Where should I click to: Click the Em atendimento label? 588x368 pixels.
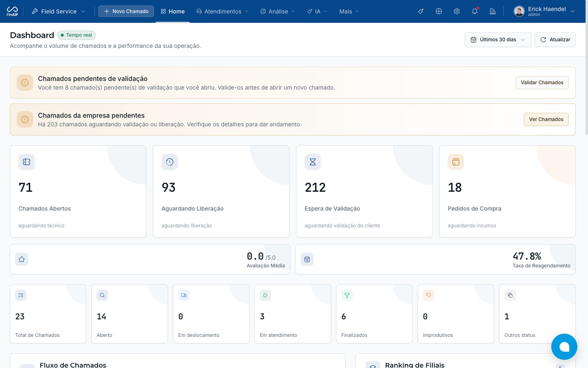(278, 335)
